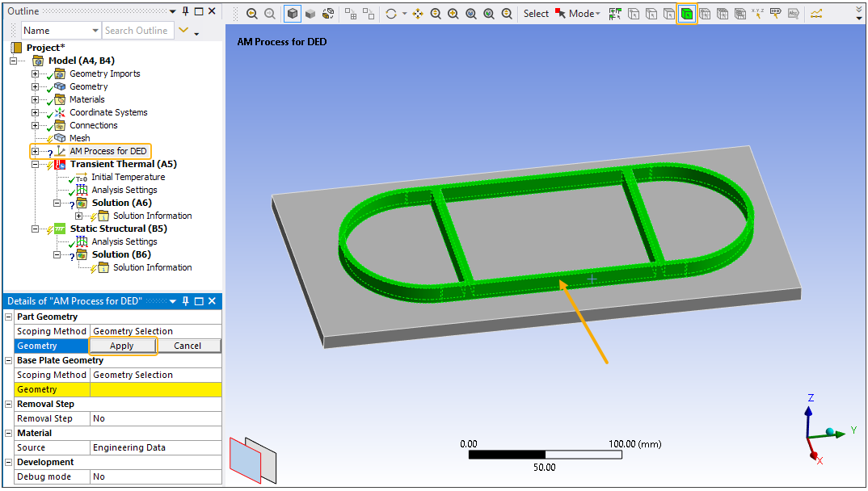The image size is (868, 491).
Task: Enable Shaded Exterior and Edges display
Action: [293, 14]
